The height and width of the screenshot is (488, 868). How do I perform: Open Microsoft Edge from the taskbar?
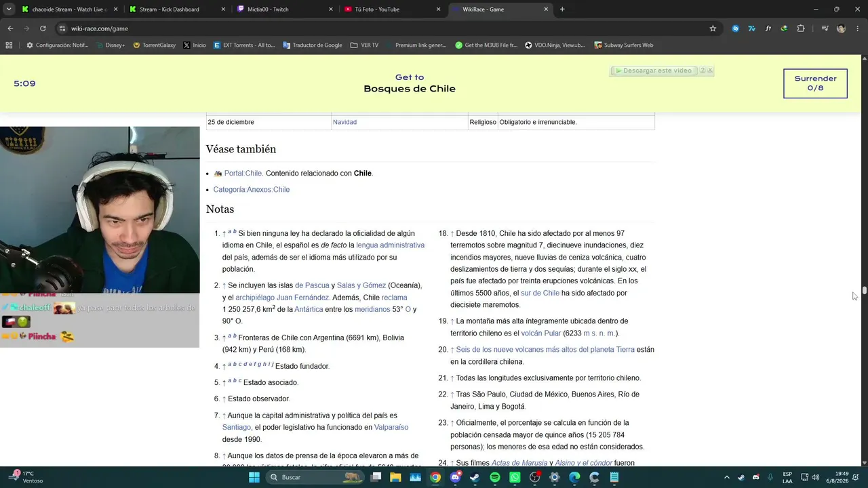[x=574, y=478]
